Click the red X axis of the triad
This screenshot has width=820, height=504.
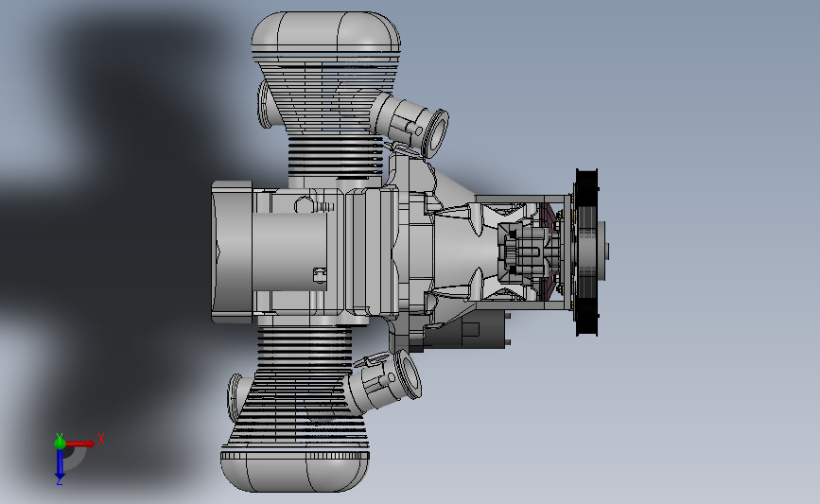pyautogui.click(x=80, y=443)
